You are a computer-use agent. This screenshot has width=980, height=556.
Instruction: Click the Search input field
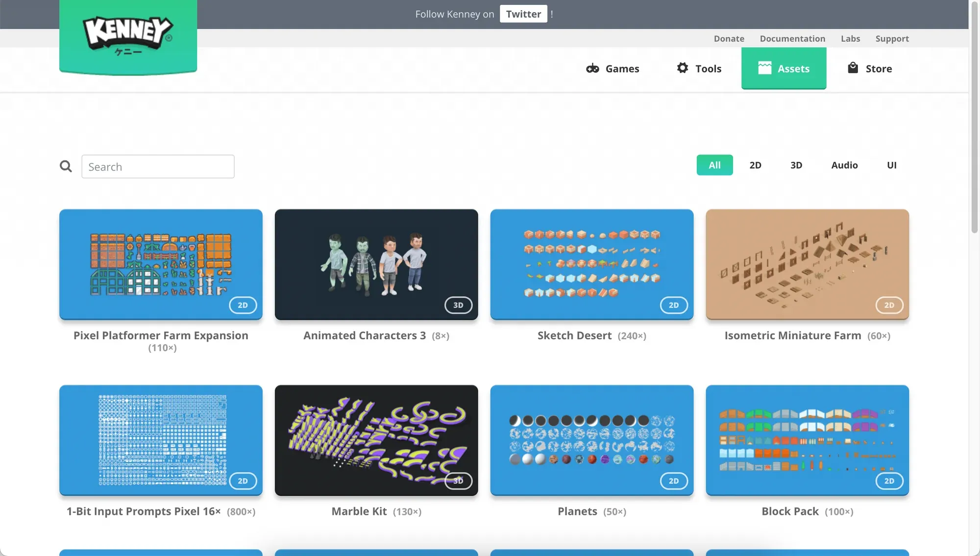[x=158, y=167]
